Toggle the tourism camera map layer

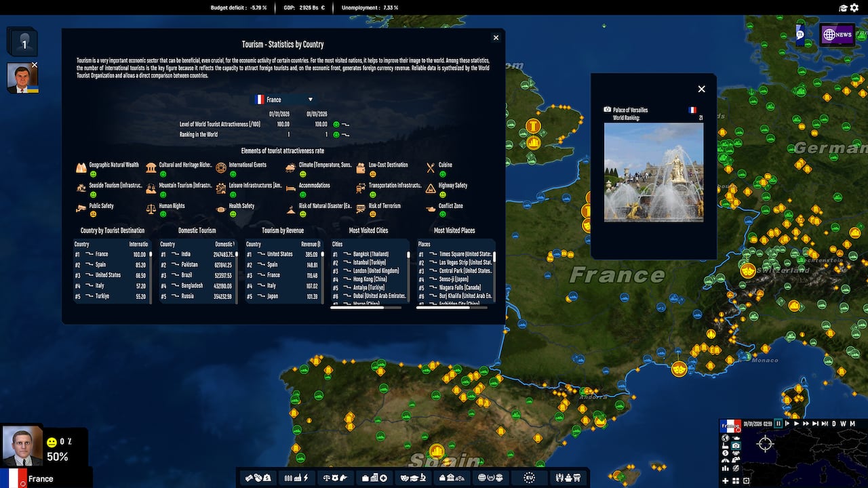[736, 446]
